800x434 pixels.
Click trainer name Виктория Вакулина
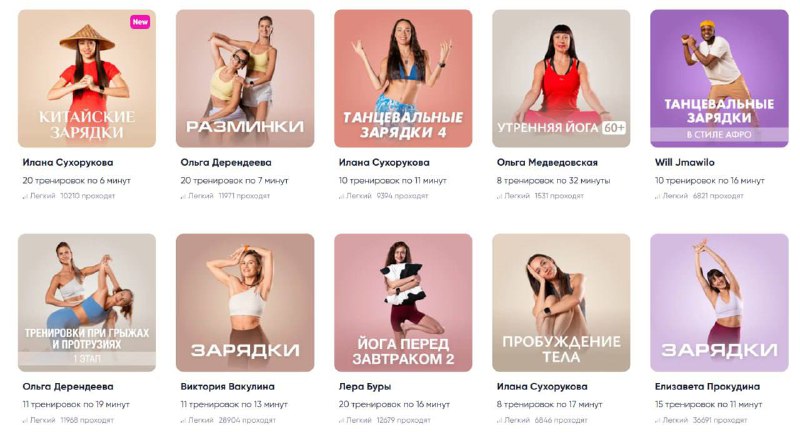[x=228, y=387]
